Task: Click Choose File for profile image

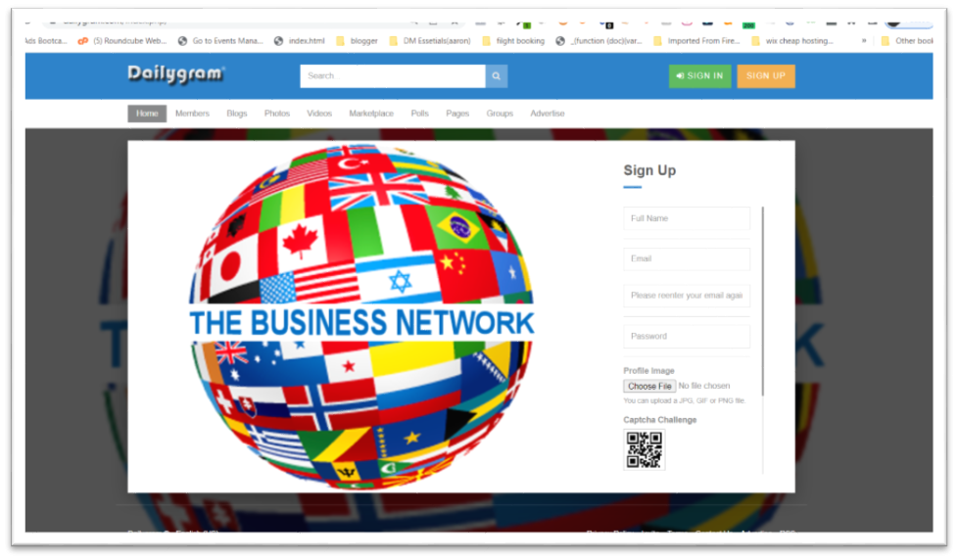Action: click(x=649, y=387)
